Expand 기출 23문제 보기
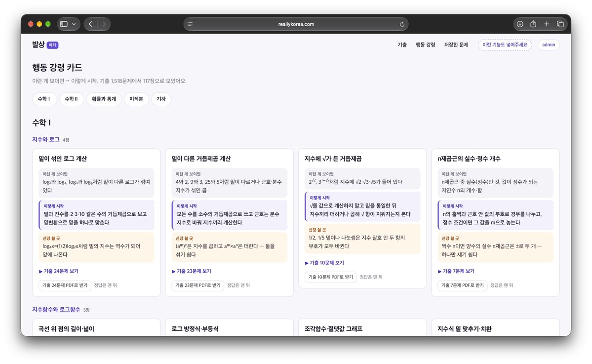592x364 pixels. tap(192, 271)
